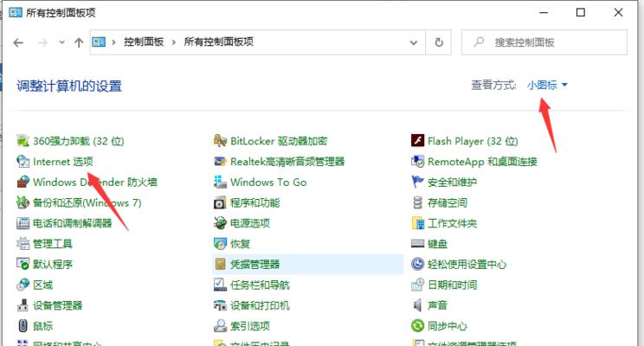This screenshot has height=346, width=644.
Task: Open the 默认程序 icon
Action: (23, 264)
